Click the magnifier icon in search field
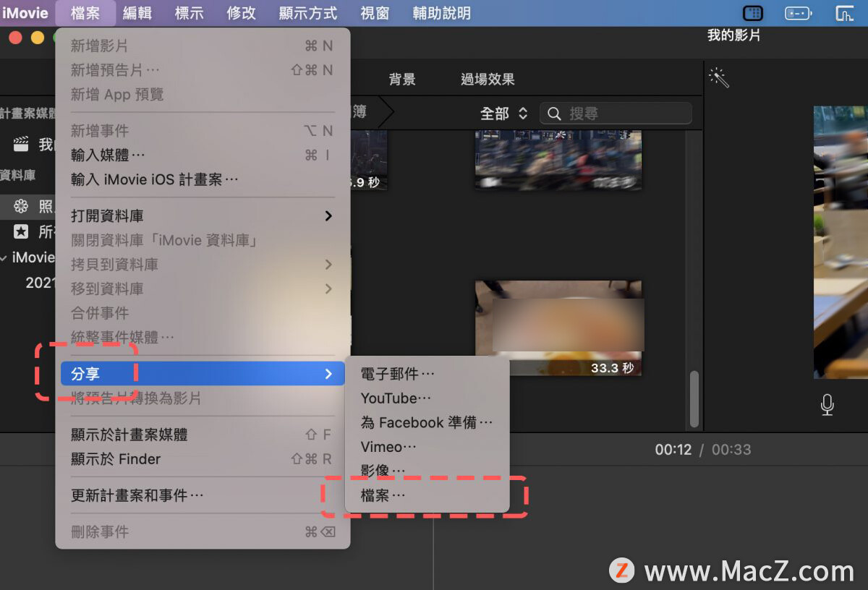 554,114
